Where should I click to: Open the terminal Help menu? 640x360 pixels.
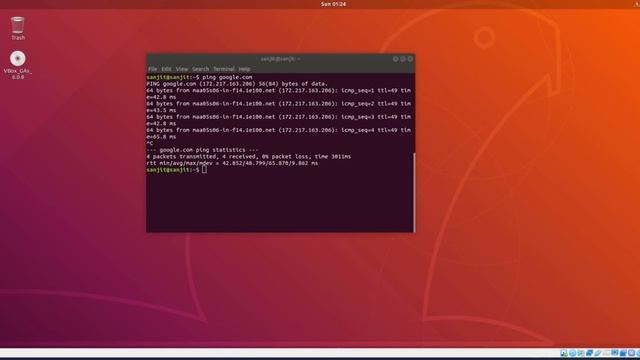[x=244, y=69]
